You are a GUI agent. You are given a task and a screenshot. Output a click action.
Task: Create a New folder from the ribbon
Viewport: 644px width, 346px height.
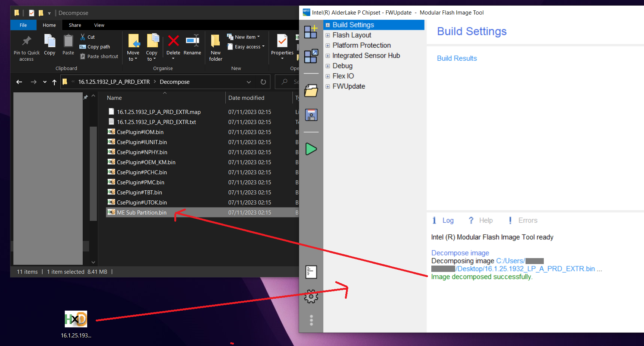click(216, 48)
